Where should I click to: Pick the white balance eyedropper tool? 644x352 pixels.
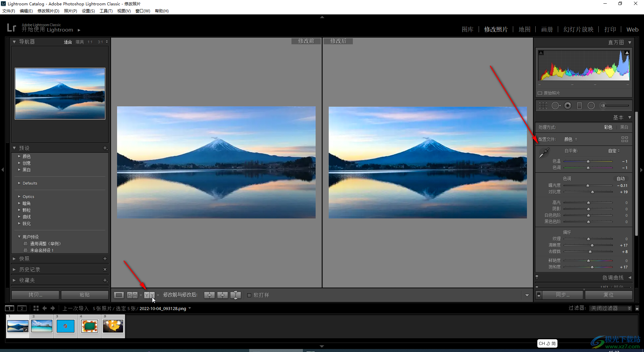544,153
